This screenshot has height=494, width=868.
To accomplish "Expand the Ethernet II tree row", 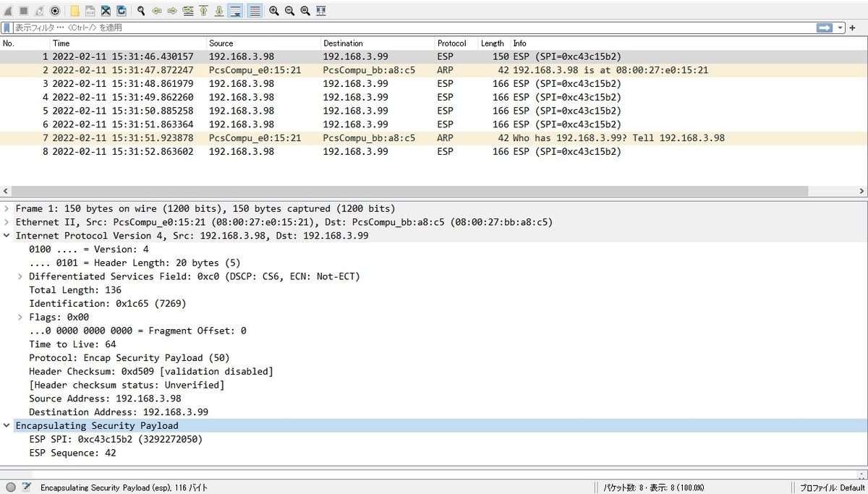I will coord(7,222).
